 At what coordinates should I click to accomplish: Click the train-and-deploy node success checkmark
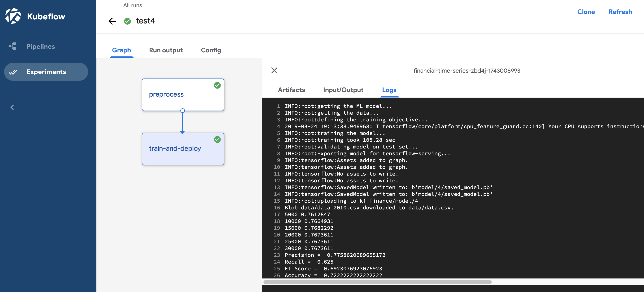217,139
